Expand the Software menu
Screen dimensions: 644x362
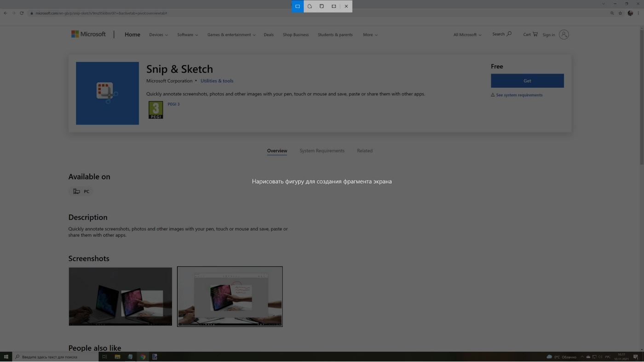point(188,35)
